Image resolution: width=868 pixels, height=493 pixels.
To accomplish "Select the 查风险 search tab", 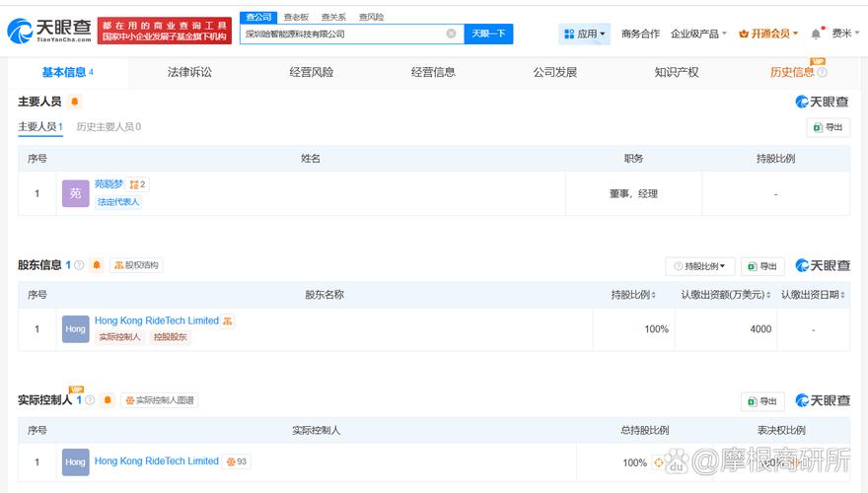I will tap(371, 17).
